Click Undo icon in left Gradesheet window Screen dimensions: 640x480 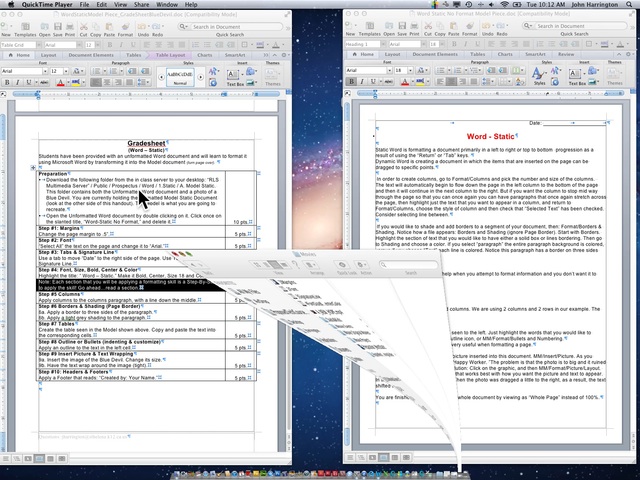[x=142, y=27]
